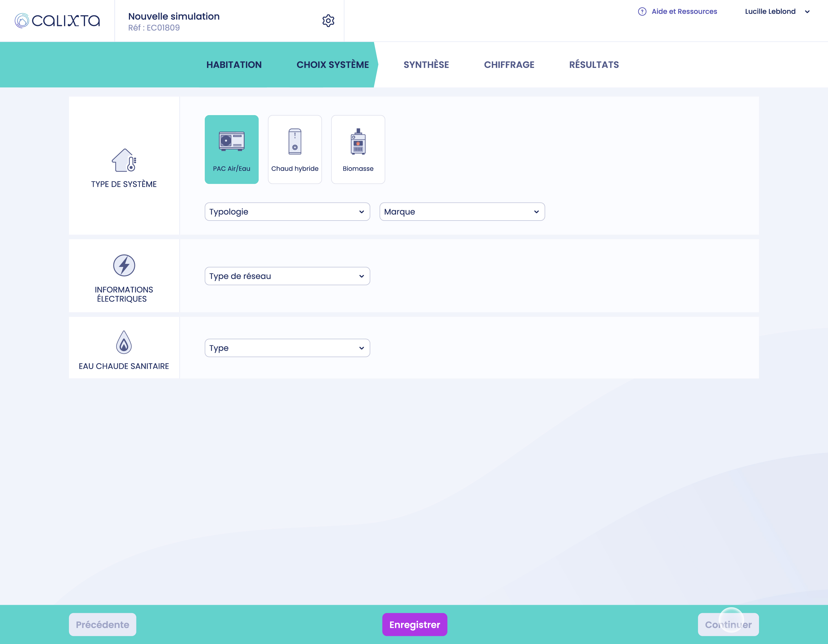The image size is (828, 644).
Task: Open the Marque dropdown
Action: pyautogui.click(x=462, y=212)
